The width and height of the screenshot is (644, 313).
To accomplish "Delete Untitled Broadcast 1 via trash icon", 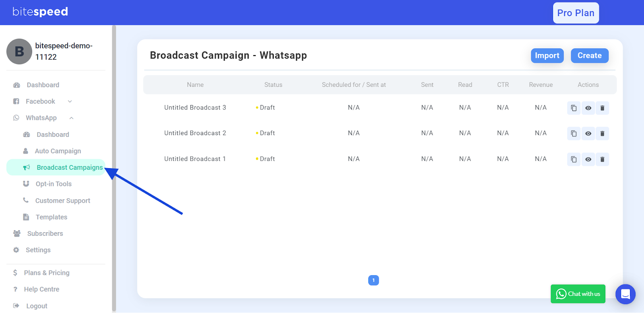I will [x=602, y=159].
